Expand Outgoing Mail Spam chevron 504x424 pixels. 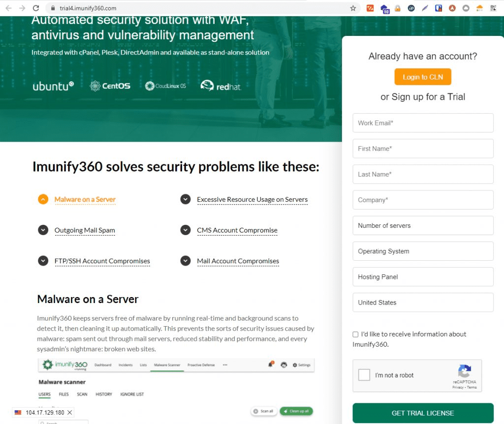tap(43, 230)
